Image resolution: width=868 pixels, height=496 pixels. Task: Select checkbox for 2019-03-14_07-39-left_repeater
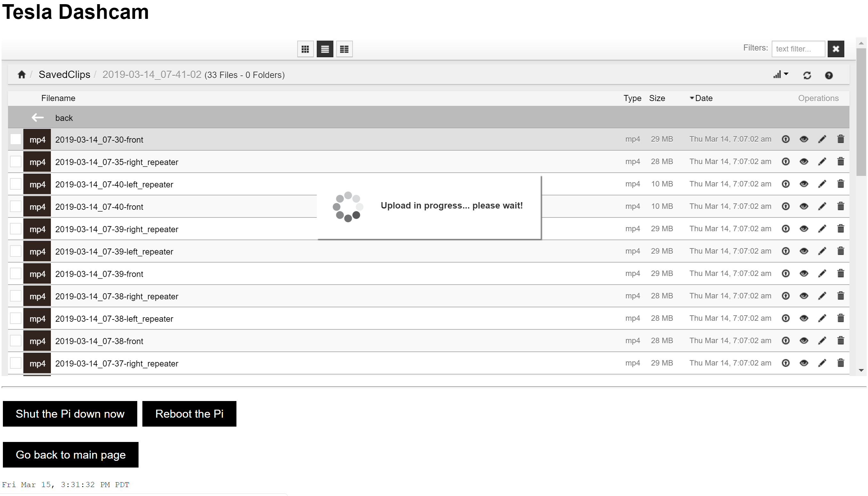(16, 251)
